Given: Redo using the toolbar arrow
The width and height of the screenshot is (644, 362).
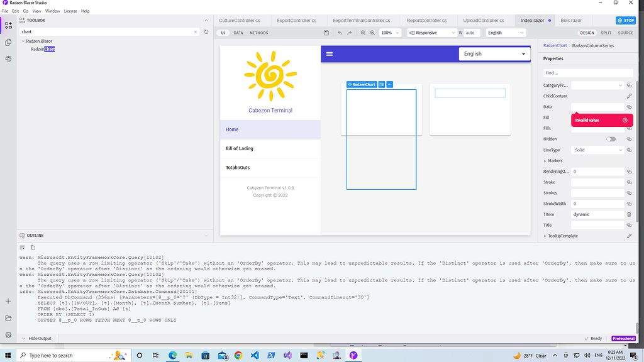Looking at the screenshot, I should (x=348, y=33).
